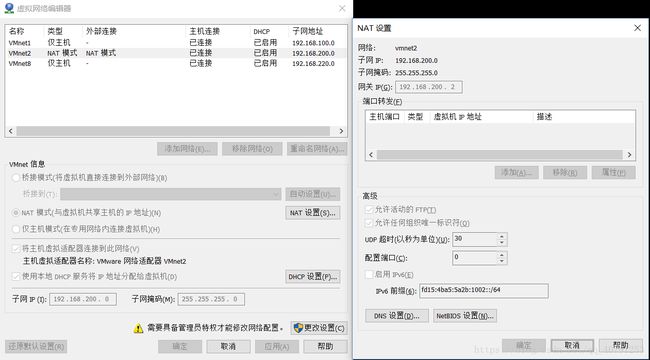Toggle 允许任何组织唯一标识符 checkbox
Viewport: 650px width, 360px height.
tap(369, 223)
